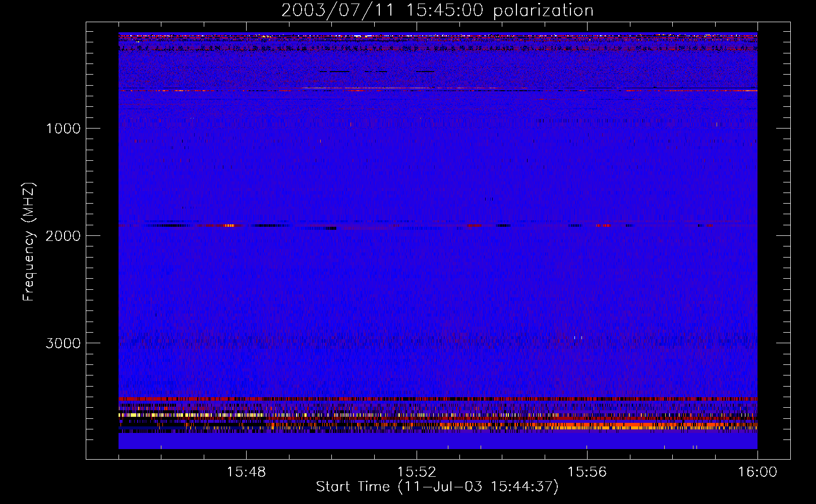This screenshot has width=816, height=504.
Task: Click the 15:52 time axis label
Action: 417,472
